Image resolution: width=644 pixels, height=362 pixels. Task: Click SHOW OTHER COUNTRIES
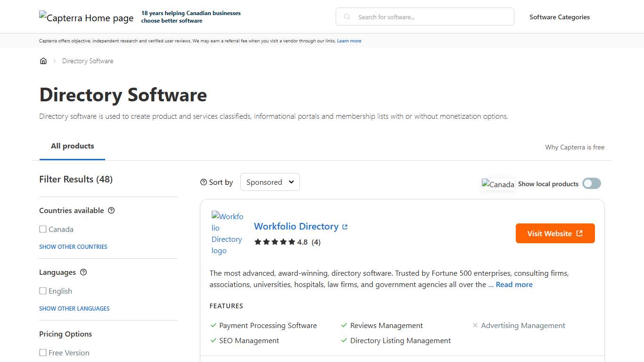(73, 247)
